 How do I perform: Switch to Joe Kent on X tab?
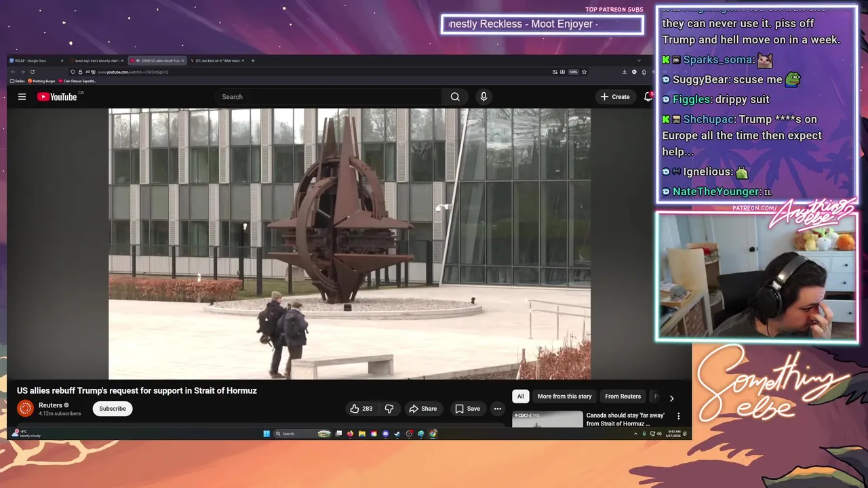pos(218,60)
